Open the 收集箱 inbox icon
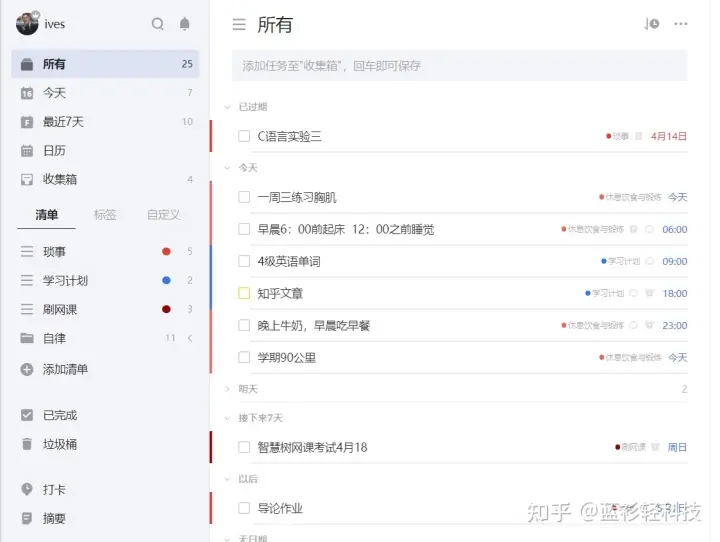Viewport: 720px width, 542px height. pos(27,180)
